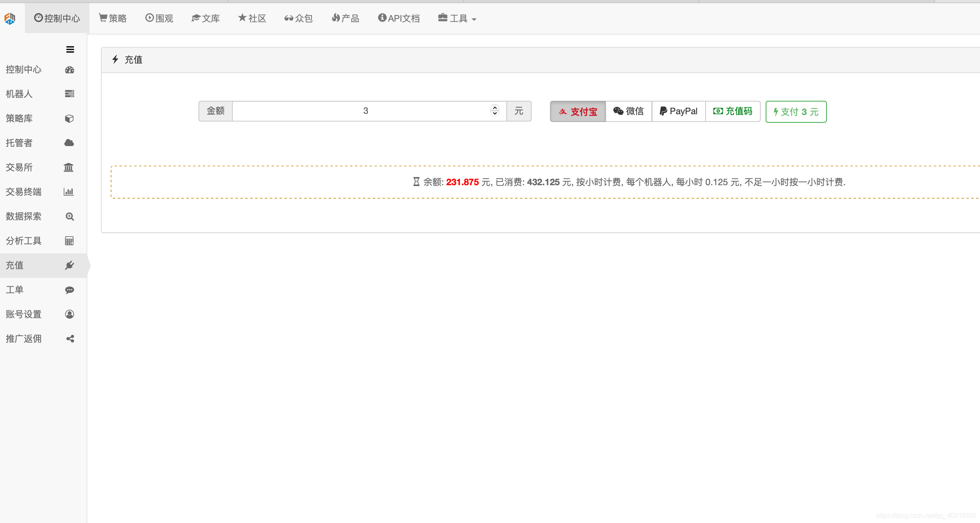Open 分析工具 in the sidebar

click(x=43, y=241)
